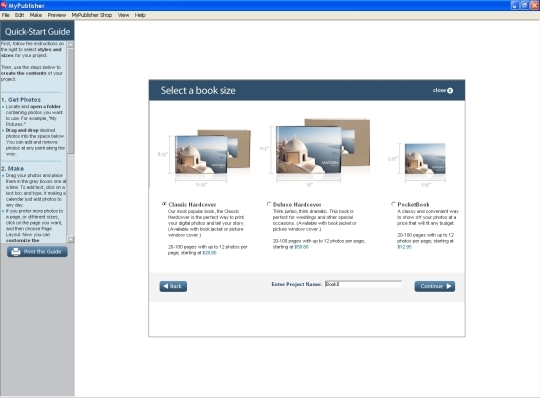This screenshot has height=417, width=540.
Task: Click the Project Name input field
Action: point(363,284)
